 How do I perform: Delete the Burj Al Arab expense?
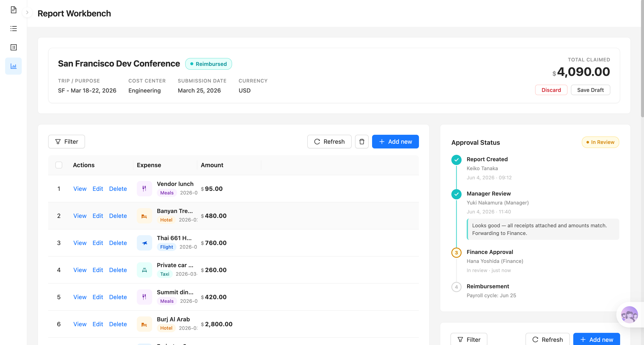[118, 324]
